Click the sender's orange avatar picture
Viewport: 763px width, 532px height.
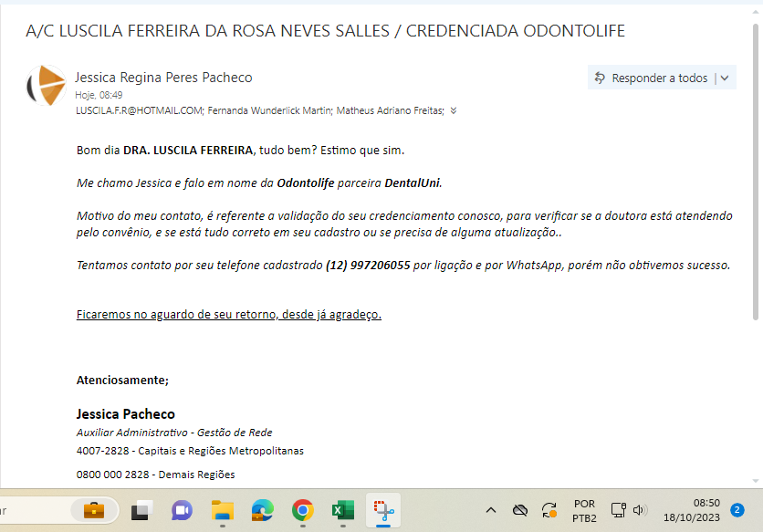(x=47, y=86)
